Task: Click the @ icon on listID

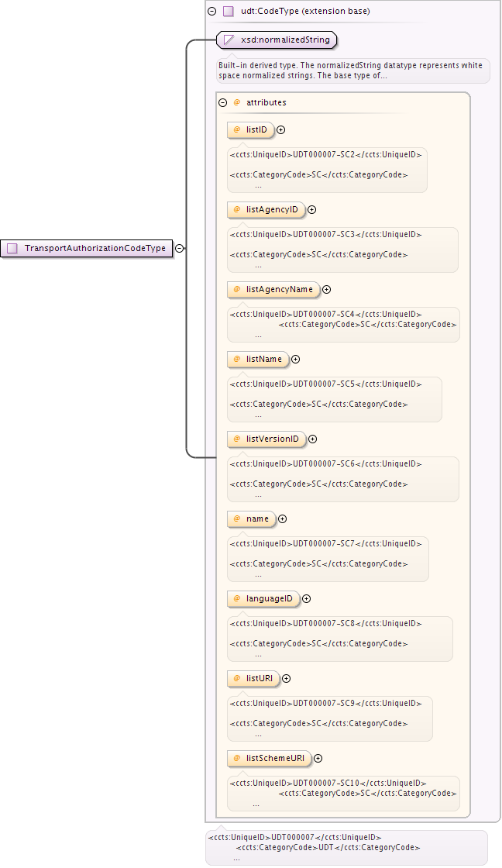Action: pyautogui.click(x=237, y=130)
